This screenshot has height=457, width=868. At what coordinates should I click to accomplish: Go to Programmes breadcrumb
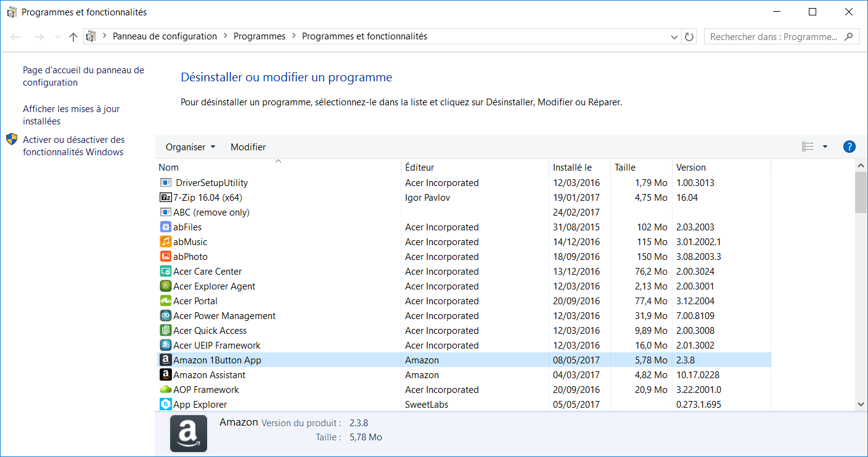(x=260, y=36)
